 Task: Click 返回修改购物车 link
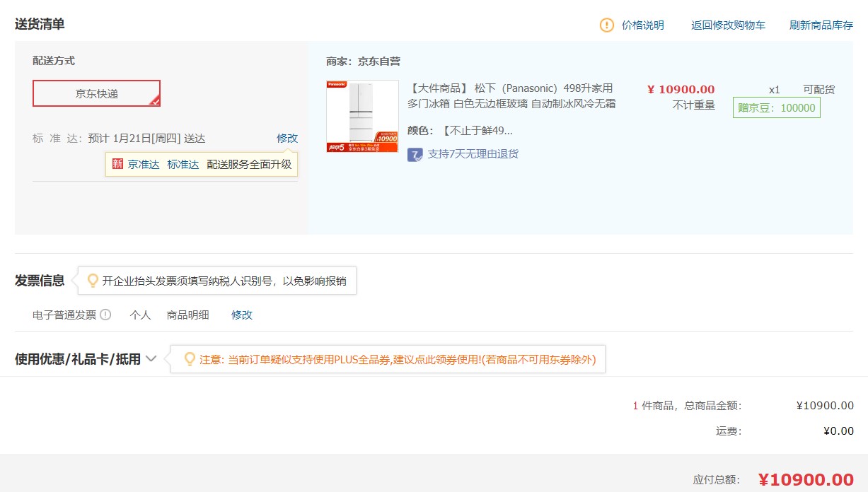[728, 25]
